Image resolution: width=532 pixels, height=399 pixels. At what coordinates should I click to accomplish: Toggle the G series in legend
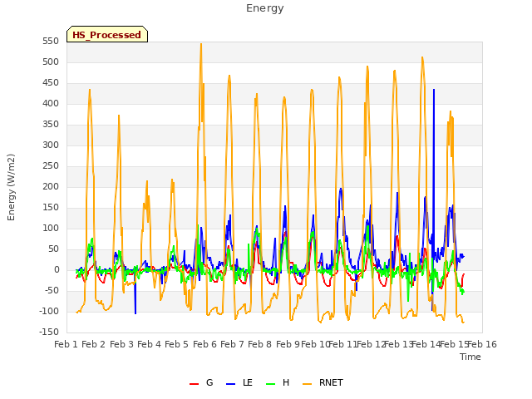(x=201, y=382)
